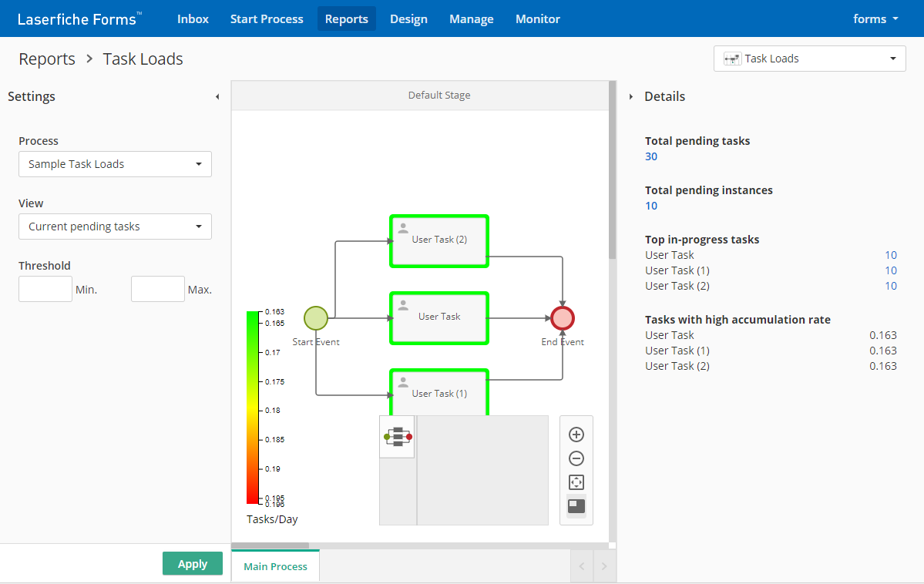Go to the Inbox menu
Screen dimensions: 924x584
point(193,18)
